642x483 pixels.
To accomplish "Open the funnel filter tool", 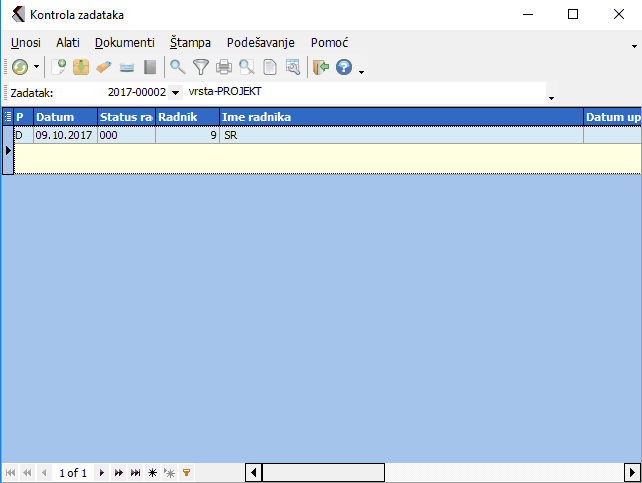I will coord(200,67).
